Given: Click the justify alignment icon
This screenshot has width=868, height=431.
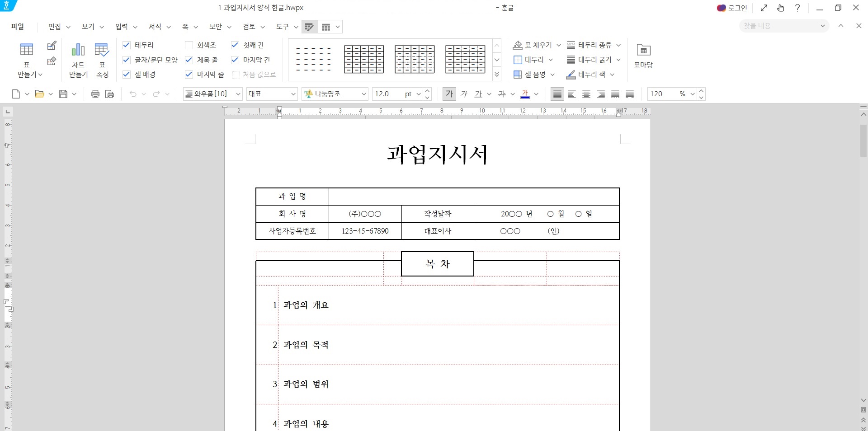Looking at the screenshot, I should (557, 94).
